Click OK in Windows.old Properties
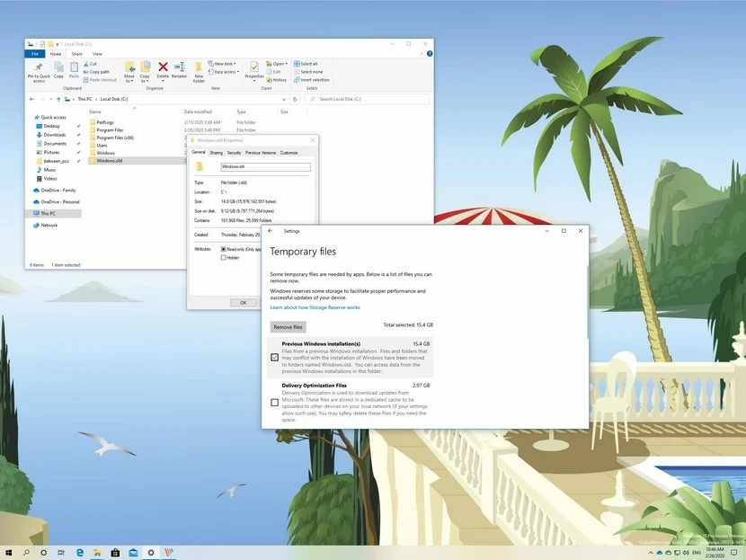 (243, 303)
